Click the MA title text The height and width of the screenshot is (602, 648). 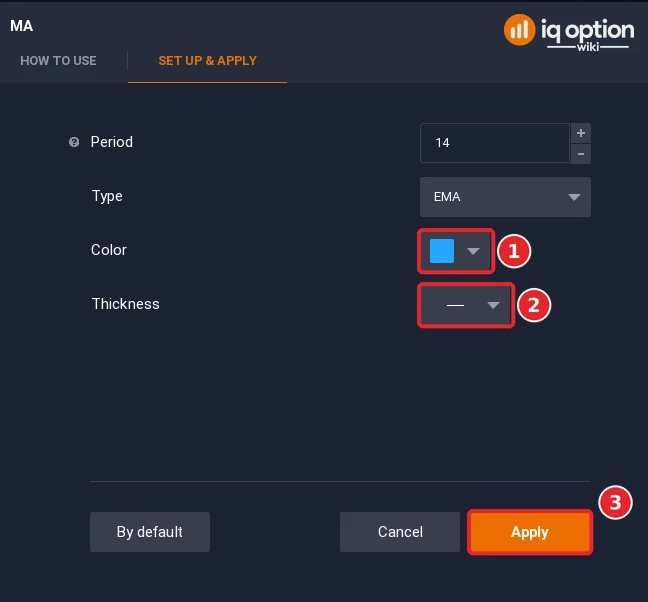pos(21,26)
